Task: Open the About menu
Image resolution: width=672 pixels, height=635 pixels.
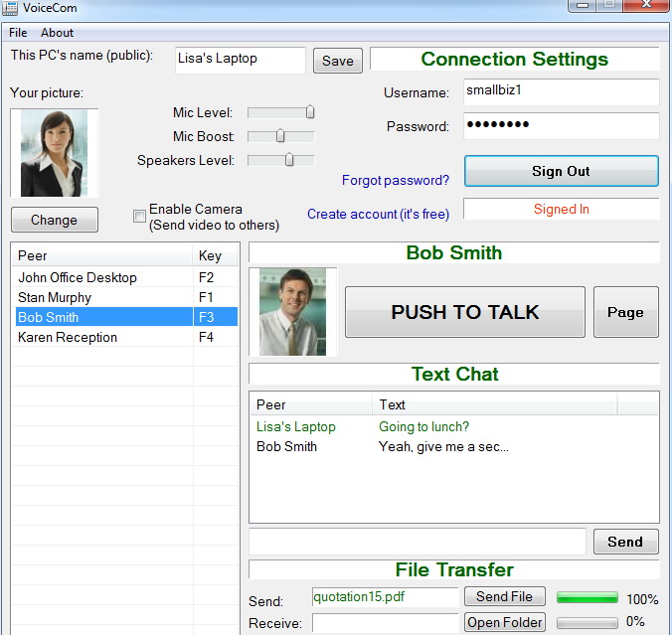Action: (57, 33)
